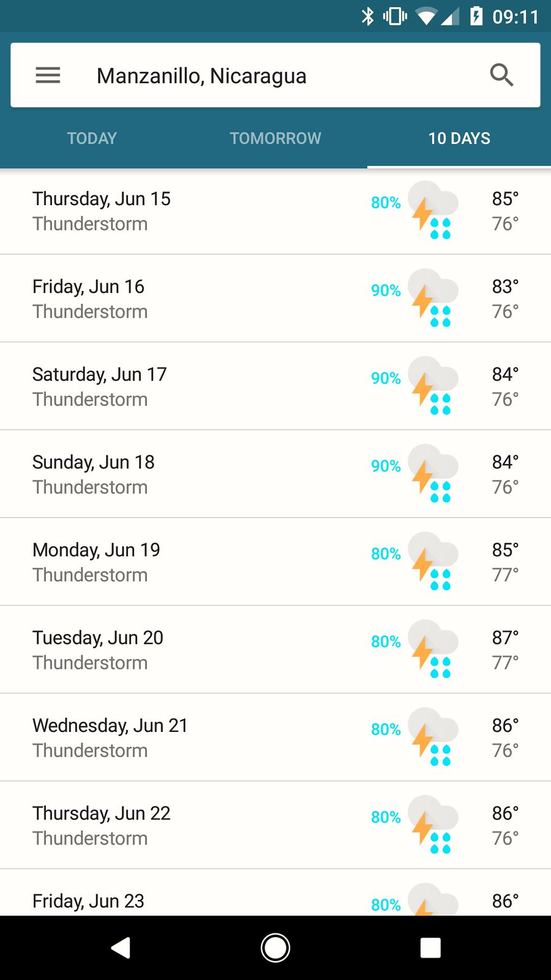The width and height of the screenshot is (551, 980).
Task: Open Wednesday, Jun 21 forecast row
Action: [184, 737]
